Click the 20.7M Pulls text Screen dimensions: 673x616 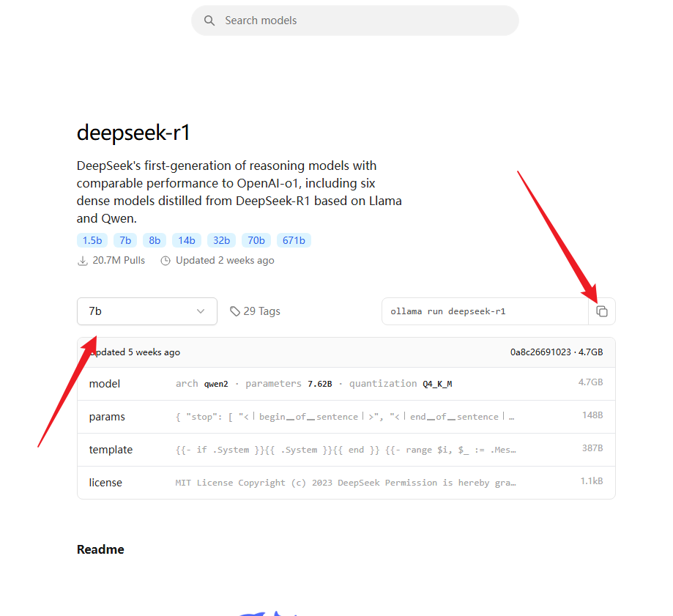[x=119, y=261]
